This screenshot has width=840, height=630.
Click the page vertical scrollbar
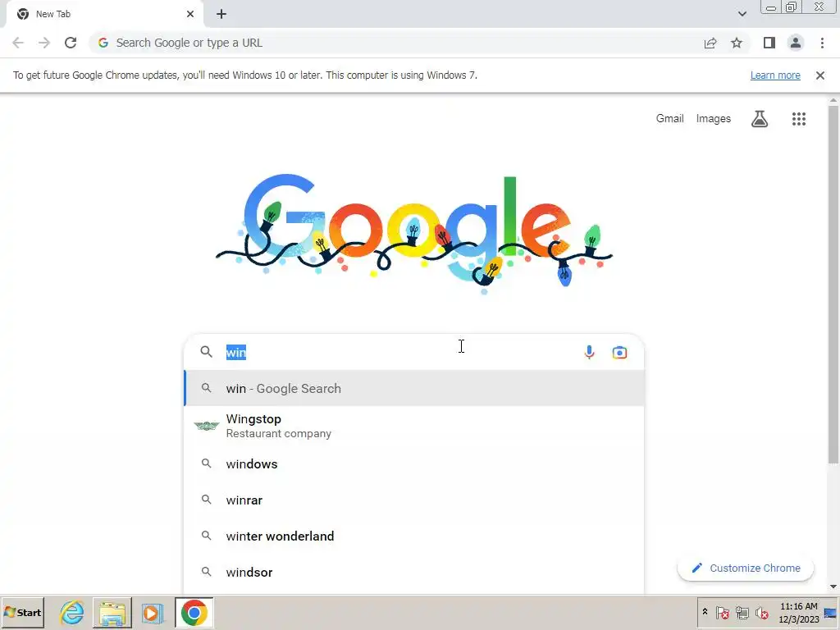833,284
